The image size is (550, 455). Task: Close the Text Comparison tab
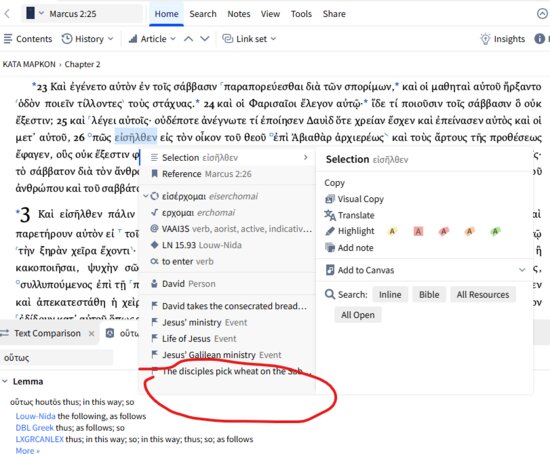pyautogui.click(x=92, y=334)
